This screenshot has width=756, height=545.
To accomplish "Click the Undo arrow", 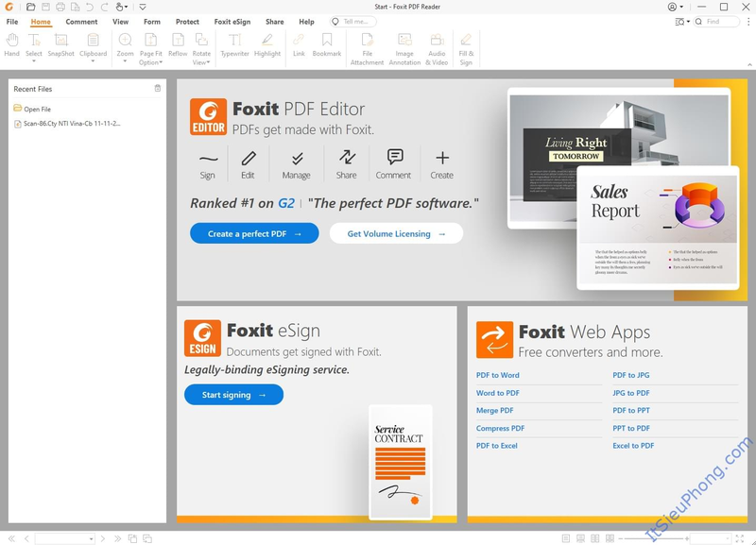I will 90,7.
